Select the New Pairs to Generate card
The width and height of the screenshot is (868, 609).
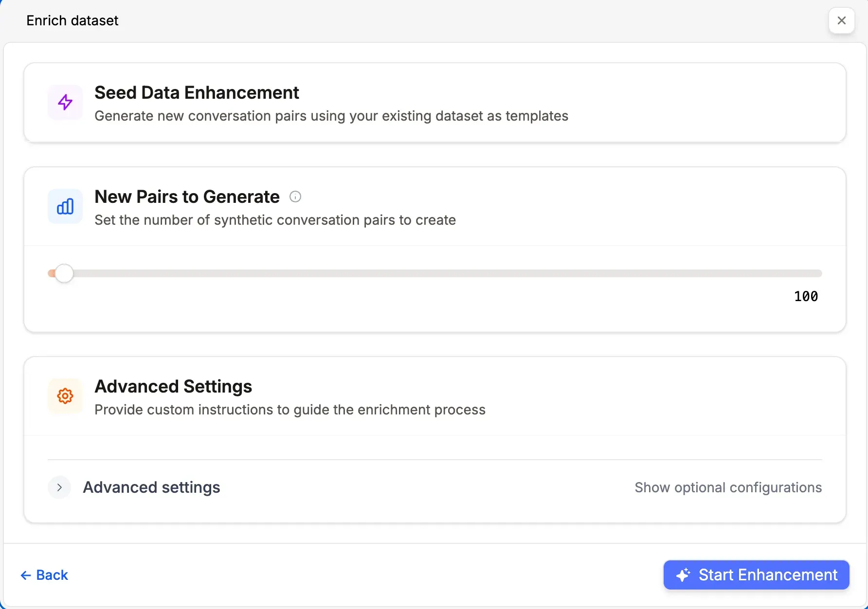434,207
